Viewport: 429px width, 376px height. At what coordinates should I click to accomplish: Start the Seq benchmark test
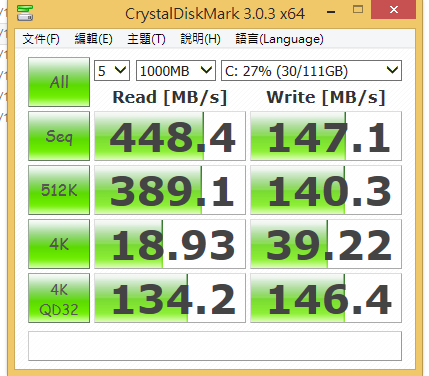pyautogui.click(x=59, y=136)
